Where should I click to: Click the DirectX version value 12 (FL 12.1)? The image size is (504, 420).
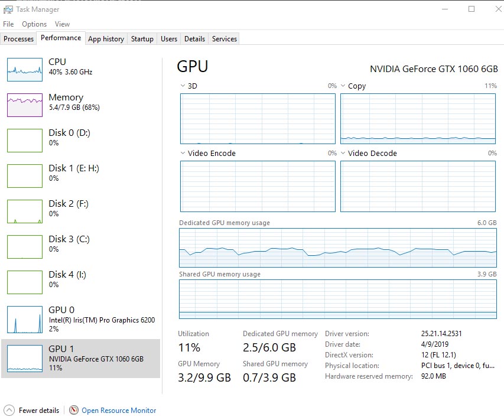438,355
